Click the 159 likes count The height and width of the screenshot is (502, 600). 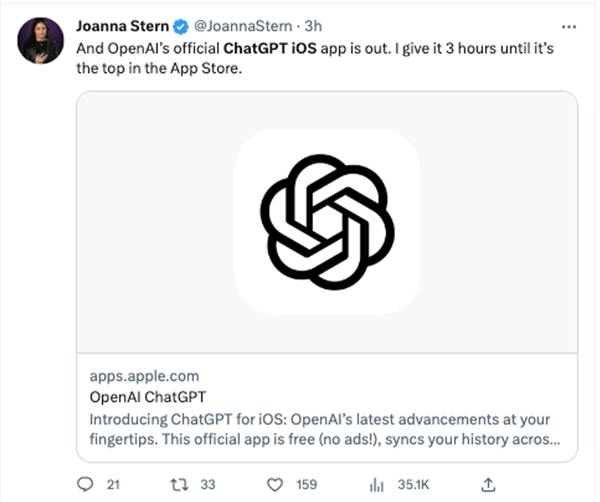(x=305, y=484)
